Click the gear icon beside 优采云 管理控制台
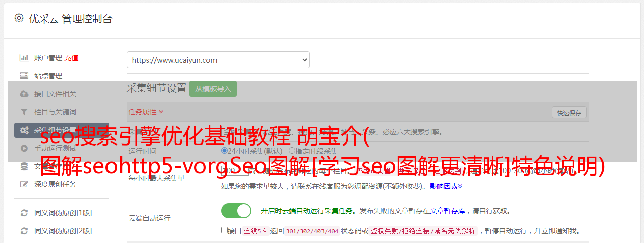 pyautogui.click(x=19, y=18)
